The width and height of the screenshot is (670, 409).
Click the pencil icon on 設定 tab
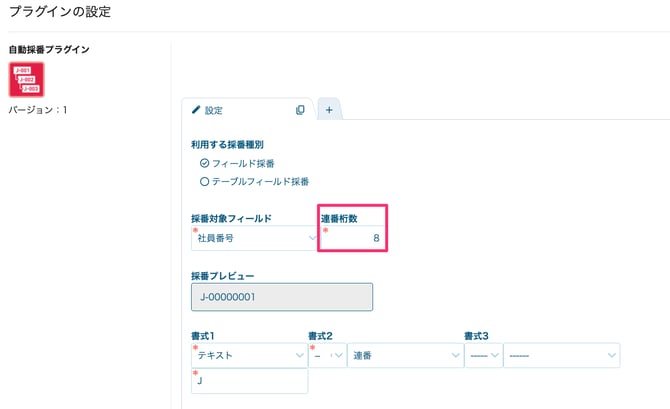pyautogui.click(x=196, y=110)
